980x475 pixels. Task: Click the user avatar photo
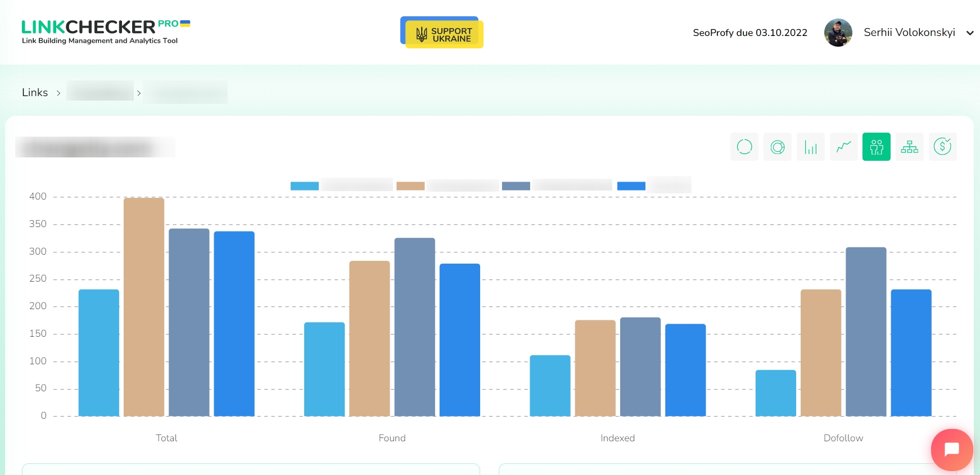(x=838, y=33)
